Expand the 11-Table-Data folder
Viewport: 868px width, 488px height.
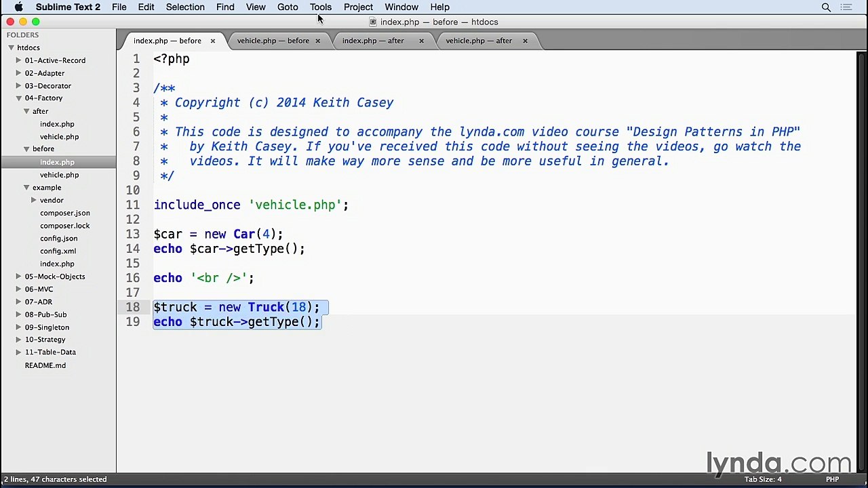click(x=19, y=352)
